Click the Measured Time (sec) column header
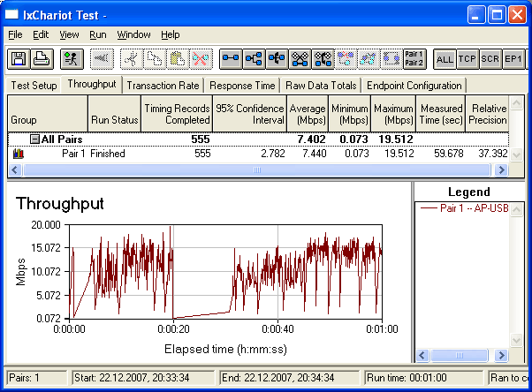Image resolution: width=532 pixels, height=392 pixels. pos(441,114)
